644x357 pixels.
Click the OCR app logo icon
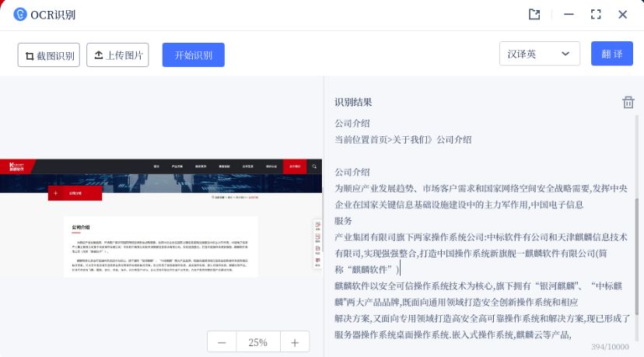(x=19, y=15)
